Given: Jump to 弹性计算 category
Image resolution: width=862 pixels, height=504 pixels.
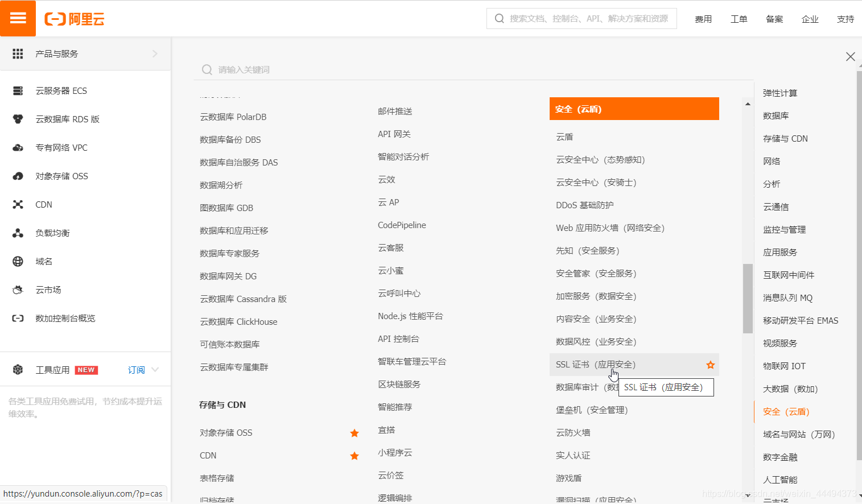Looking at the screenshot, I should click(780, 93).
